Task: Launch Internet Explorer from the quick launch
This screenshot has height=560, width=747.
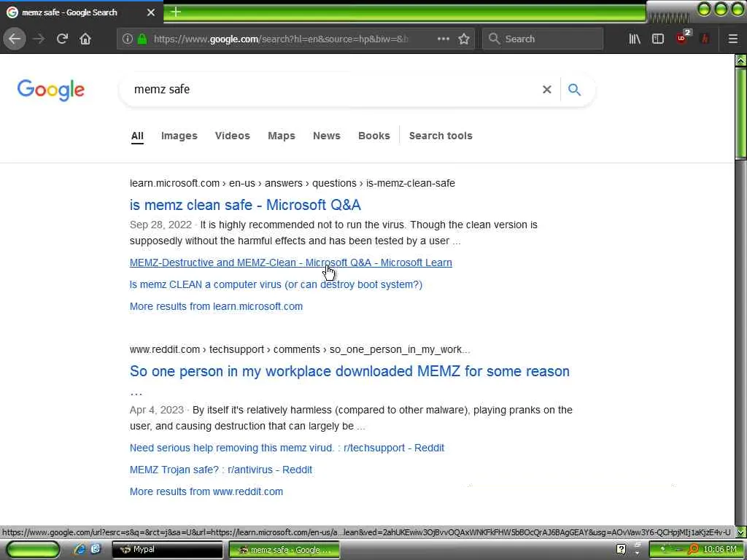Action: point(79,550)
